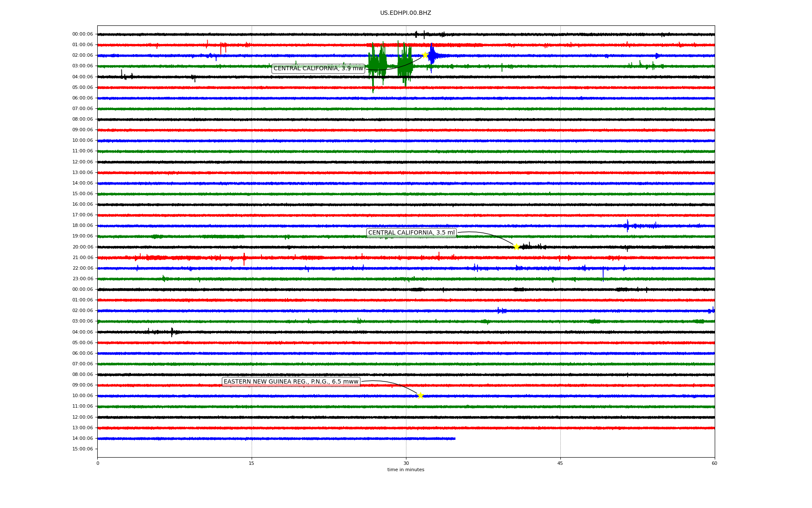The image size is (812, 508).
Task: Click the end of the short 14:00:06 blue trace
Action: point(455,439)
